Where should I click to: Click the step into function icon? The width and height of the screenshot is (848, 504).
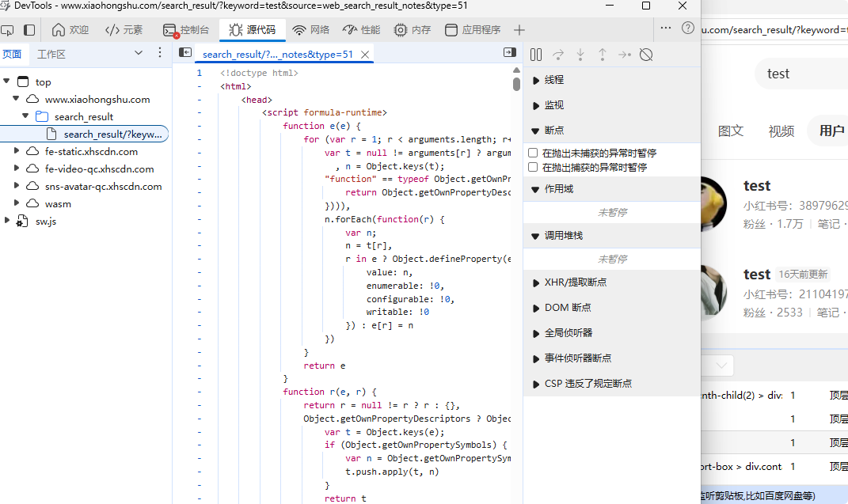580,55
